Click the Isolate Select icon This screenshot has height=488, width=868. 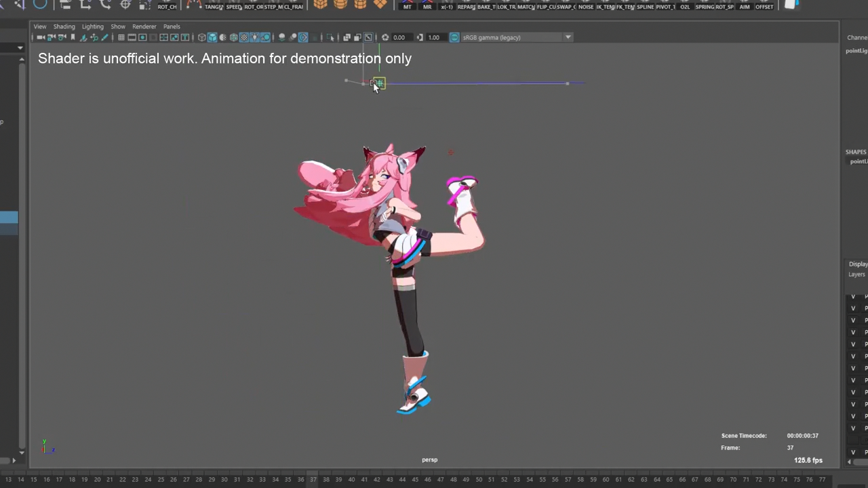pos(330,37)
